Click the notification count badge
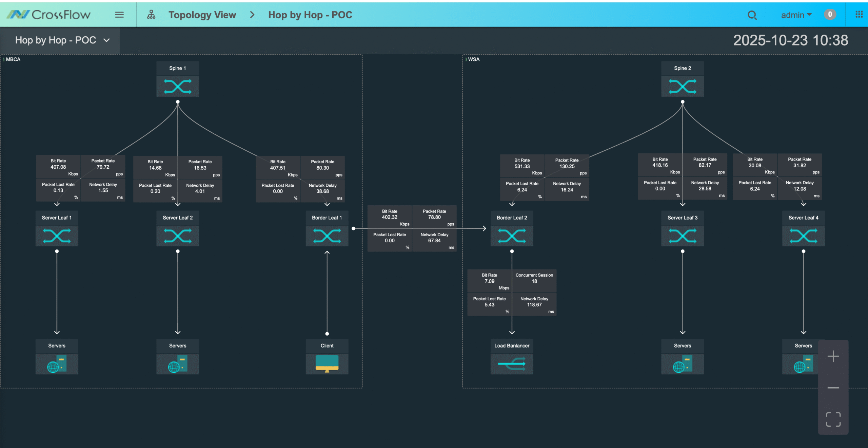Screen dimensions: 868x448 830,14
